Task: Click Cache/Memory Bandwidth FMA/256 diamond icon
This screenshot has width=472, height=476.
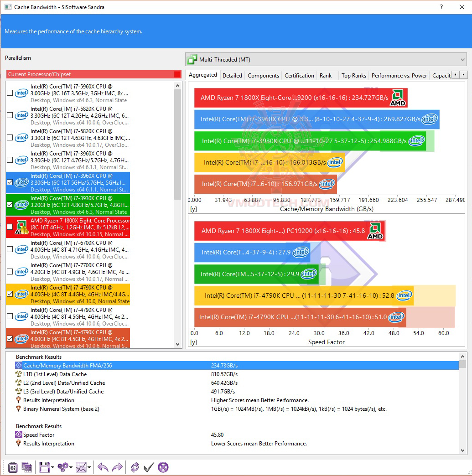Action: tap(19, 366)
